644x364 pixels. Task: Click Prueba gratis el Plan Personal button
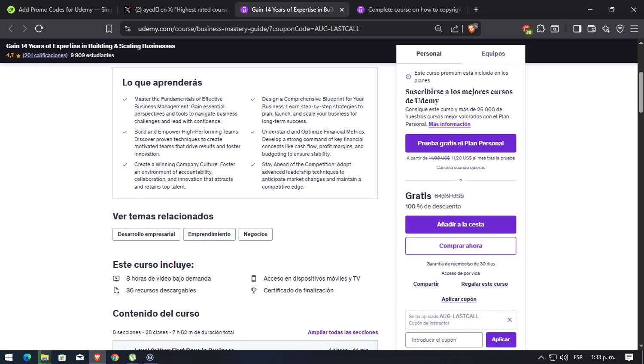(461, 143)
